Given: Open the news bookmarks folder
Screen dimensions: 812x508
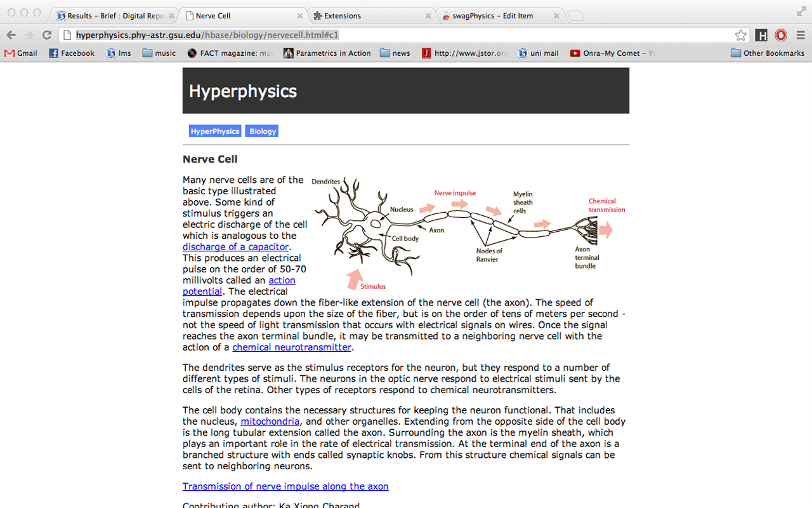Looking at the screenshot, I should [x=395, y=53].
